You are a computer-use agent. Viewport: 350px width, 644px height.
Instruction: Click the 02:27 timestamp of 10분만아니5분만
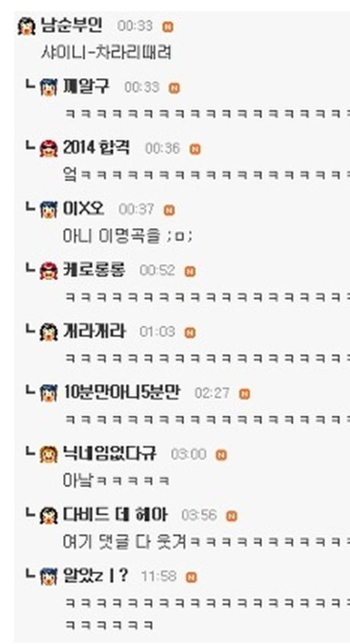coord(211,394)
